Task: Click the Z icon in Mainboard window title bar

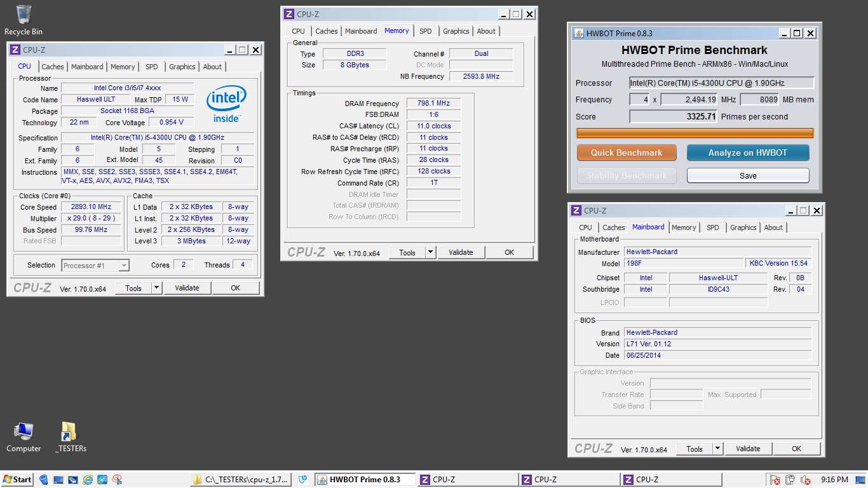Action: click(576, 210)
